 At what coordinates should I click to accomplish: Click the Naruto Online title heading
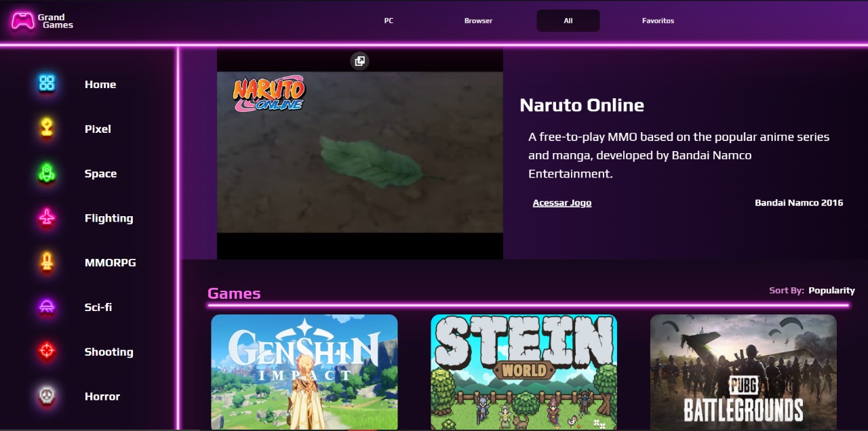click(x=582, y=105)
